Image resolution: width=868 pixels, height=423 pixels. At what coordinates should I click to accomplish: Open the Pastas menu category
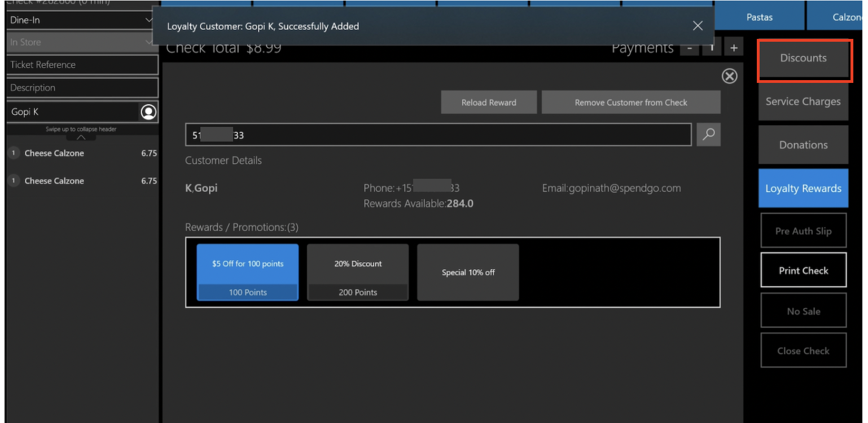pos(759,17)
